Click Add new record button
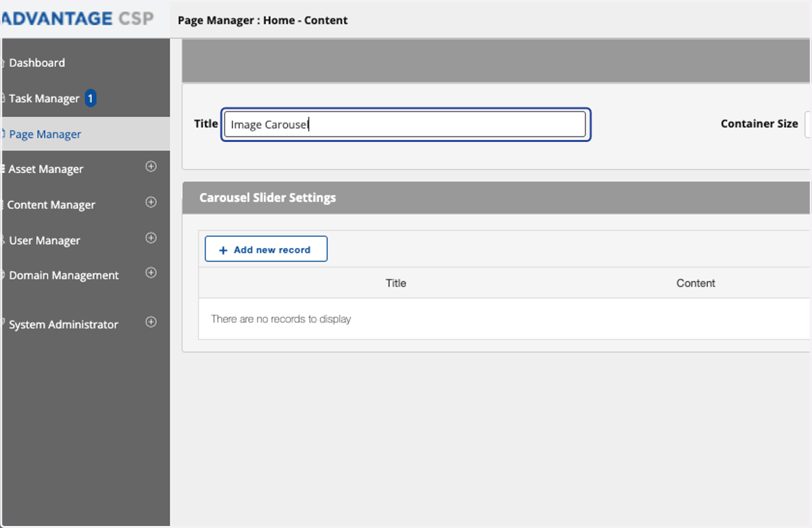This screenshot has width=812, height=528. click(266, 249)
